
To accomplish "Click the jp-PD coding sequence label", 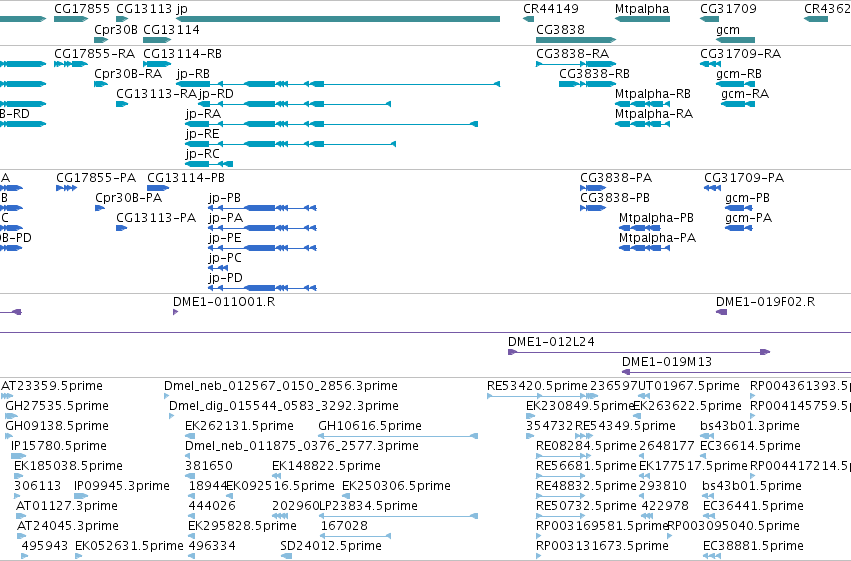I will pos(225,278).
